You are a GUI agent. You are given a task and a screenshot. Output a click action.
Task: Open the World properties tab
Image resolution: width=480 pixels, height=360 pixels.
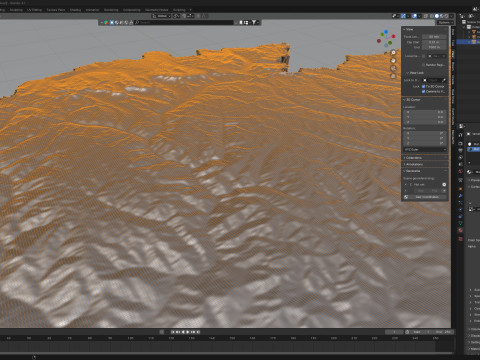tap(460, 171)
